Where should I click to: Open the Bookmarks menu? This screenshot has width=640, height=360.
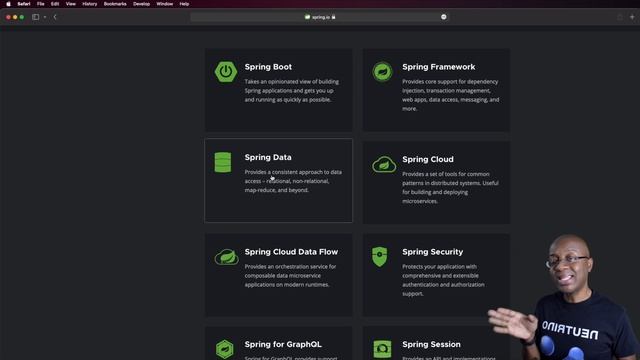pos(115,4)
